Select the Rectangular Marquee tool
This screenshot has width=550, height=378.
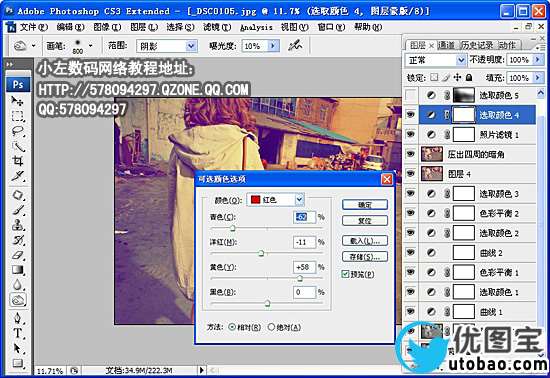tap(18, 116)
